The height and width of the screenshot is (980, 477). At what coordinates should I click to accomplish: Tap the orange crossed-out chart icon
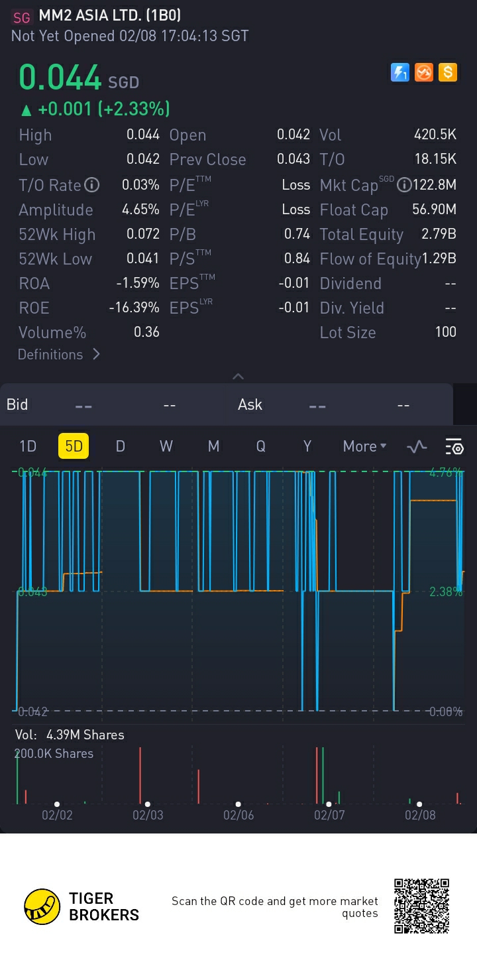[424, 72]
